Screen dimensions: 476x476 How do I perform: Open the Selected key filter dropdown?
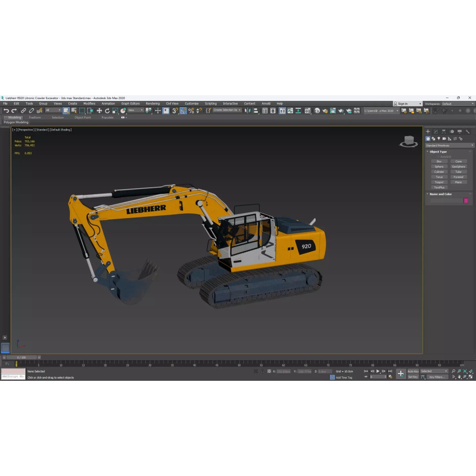pyautogui.click(x=434, y=371)
